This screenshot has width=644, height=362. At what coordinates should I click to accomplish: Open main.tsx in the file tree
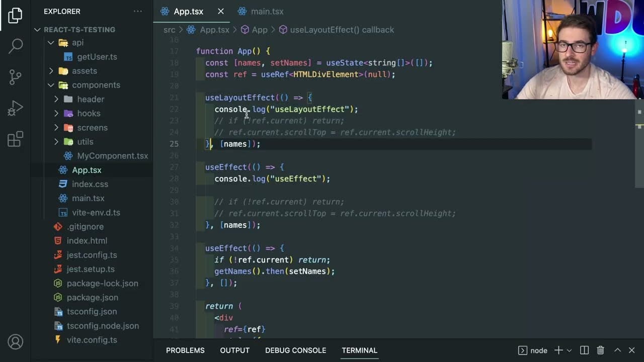pyautogui.click(x=88, y=198)
